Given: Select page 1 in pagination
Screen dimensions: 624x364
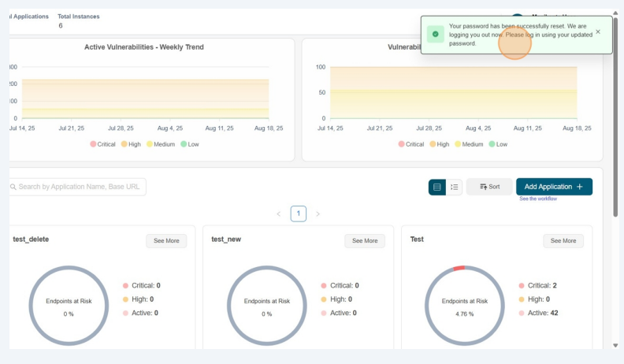Looking at the screenshot, I should click(x=298, y=214).
